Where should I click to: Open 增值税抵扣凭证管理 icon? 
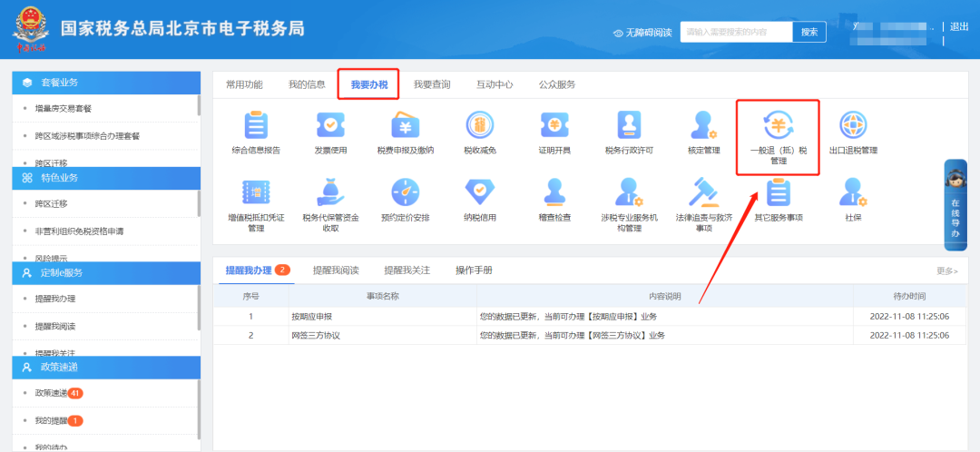[256, 192]
